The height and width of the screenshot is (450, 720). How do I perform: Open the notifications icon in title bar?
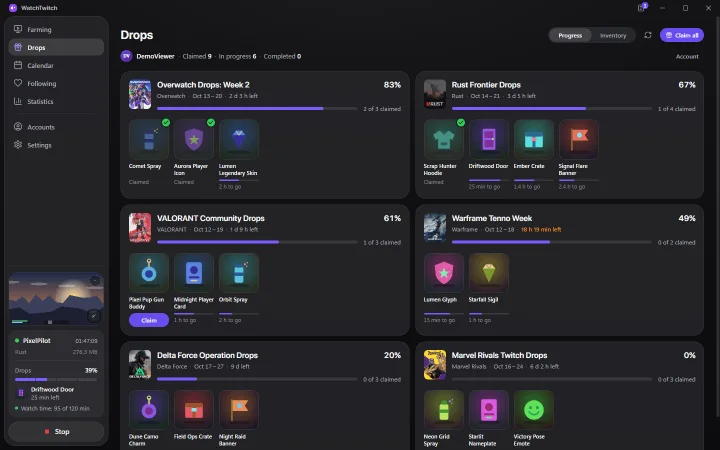tap(642, 8)
